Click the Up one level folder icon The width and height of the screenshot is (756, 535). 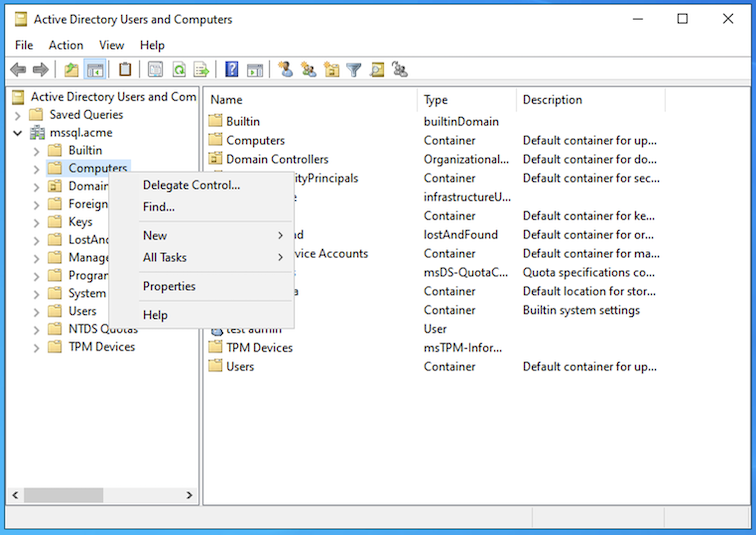[71, 70]
